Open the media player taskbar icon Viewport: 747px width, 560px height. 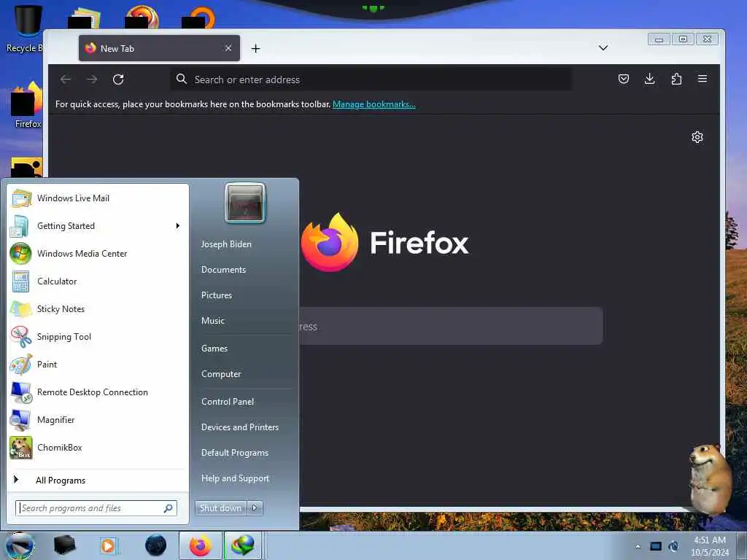tap(109, 545)
